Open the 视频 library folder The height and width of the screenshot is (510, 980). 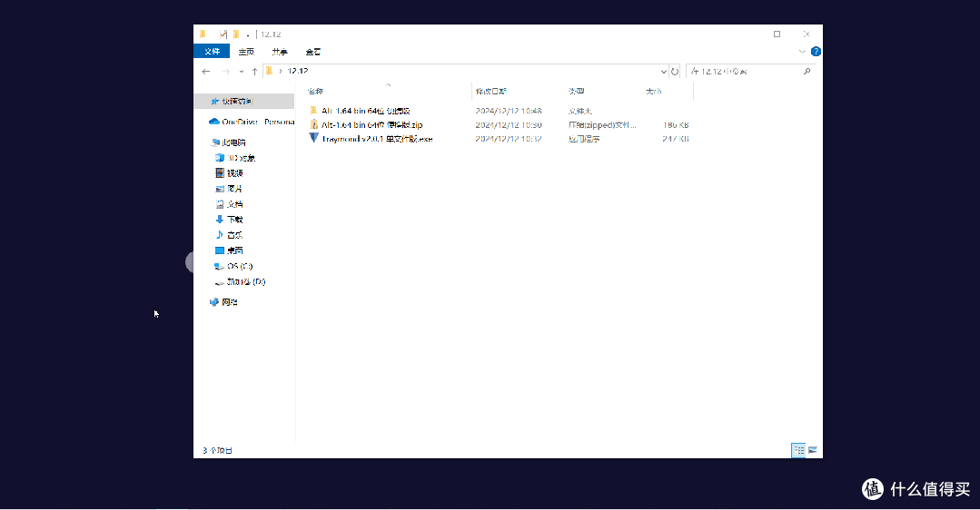point(229,173)
